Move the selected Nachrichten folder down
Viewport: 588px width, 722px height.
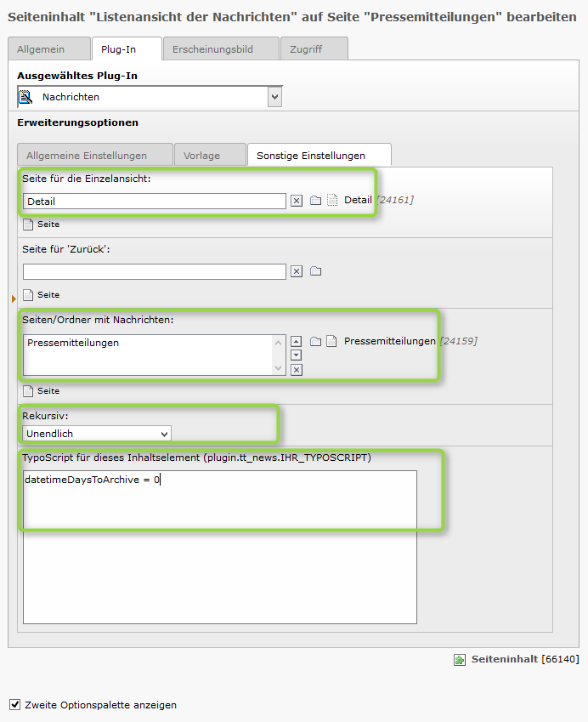[297, 355]
